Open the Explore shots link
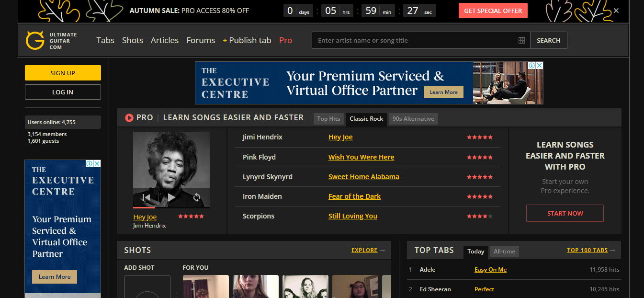The width and height of the screenshot is (644, 298). coord(364,250)
